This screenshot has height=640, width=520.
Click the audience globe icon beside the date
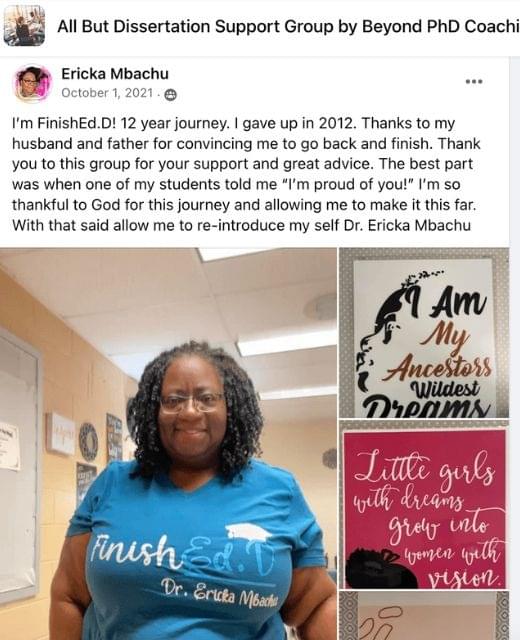[170, 95]
